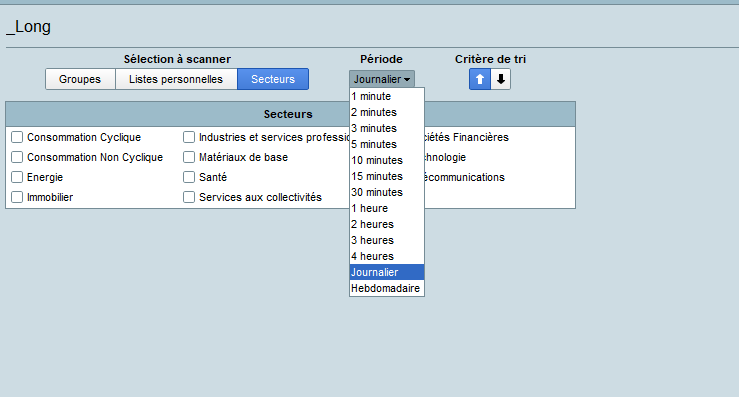Enable the Consommation Non Cyclique sector

(17, 157)
